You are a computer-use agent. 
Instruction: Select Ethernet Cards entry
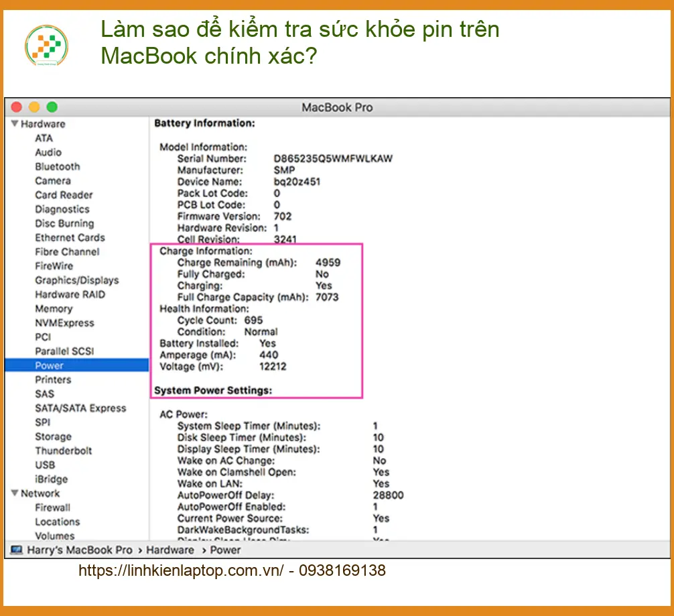[x=70, y=237]
